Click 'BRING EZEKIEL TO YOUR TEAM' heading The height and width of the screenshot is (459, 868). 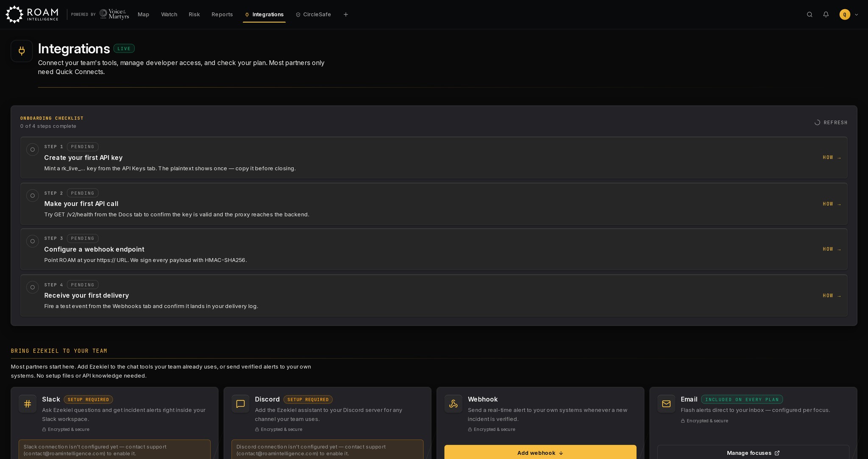[59, 351]
